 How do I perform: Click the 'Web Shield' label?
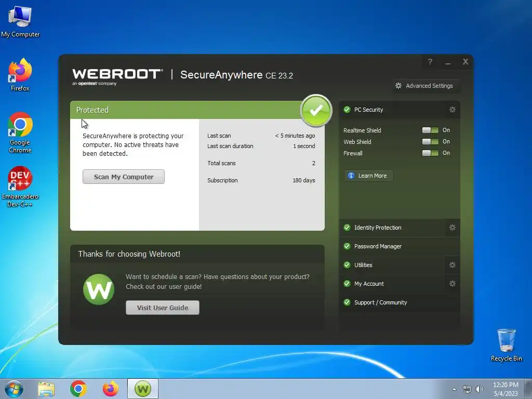coord(357,142)
